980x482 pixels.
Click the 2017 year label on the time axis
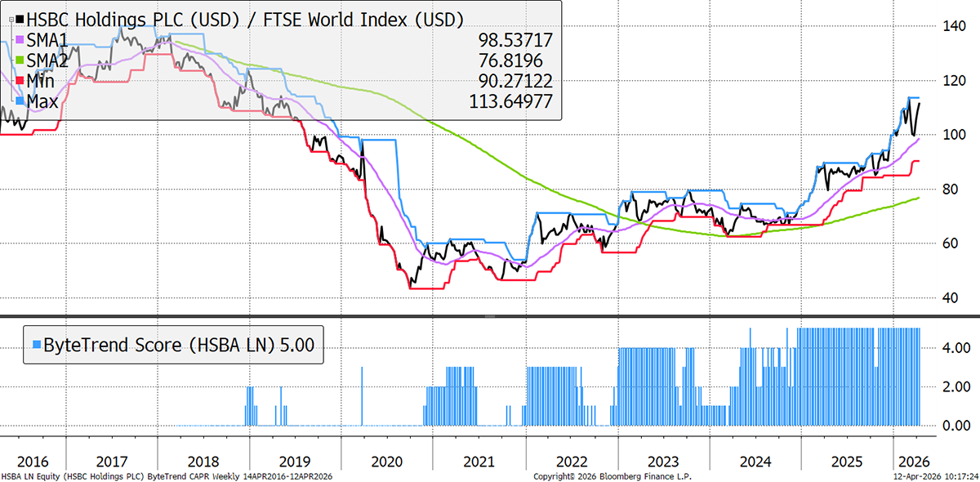[112, 460]
